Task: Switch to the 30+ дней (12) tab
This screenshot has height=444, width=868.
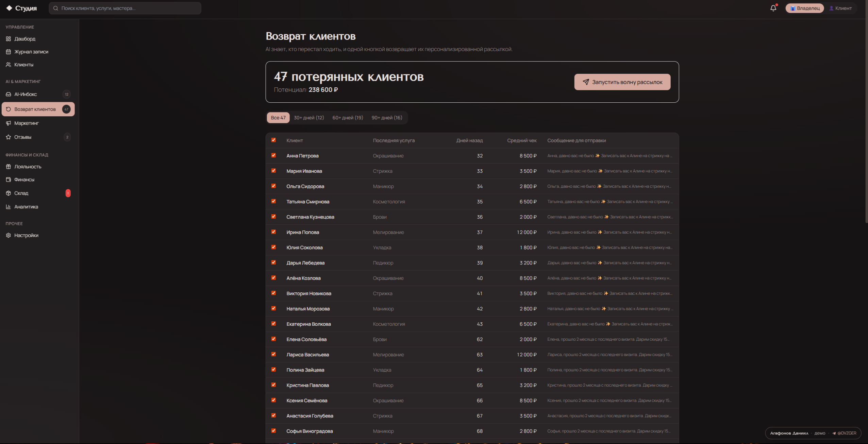Action: [x=309, y=118]
